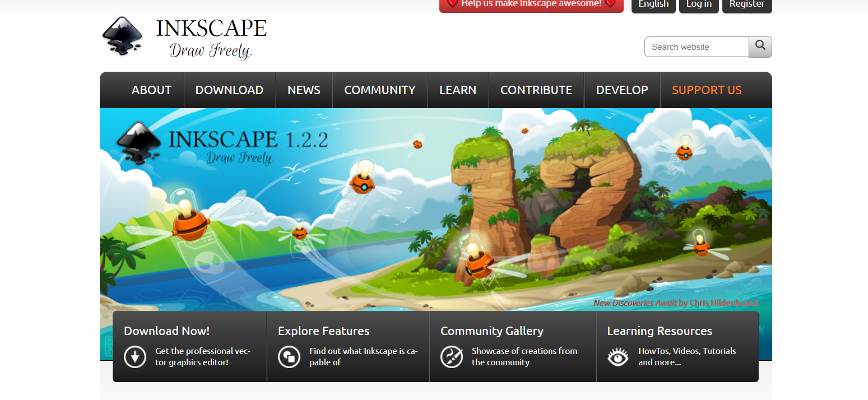The image size is (868, 400).
Task: Click the Community Gallery heading
Action: point(492,331)
